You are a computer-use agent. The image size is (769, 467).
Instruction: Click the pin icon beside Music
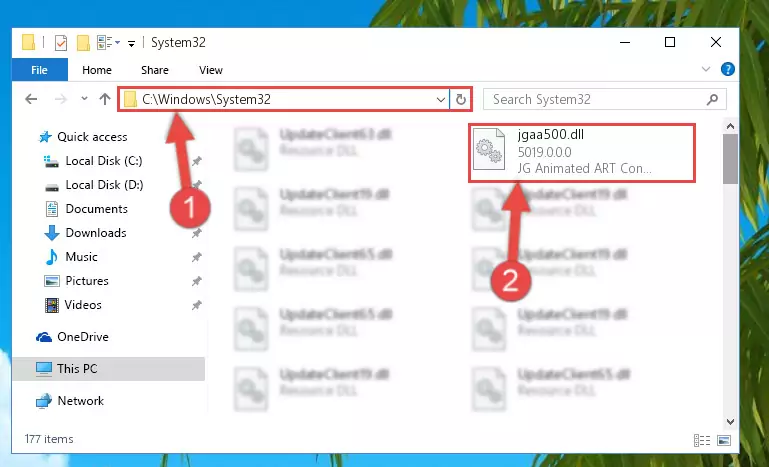[197, 257]
